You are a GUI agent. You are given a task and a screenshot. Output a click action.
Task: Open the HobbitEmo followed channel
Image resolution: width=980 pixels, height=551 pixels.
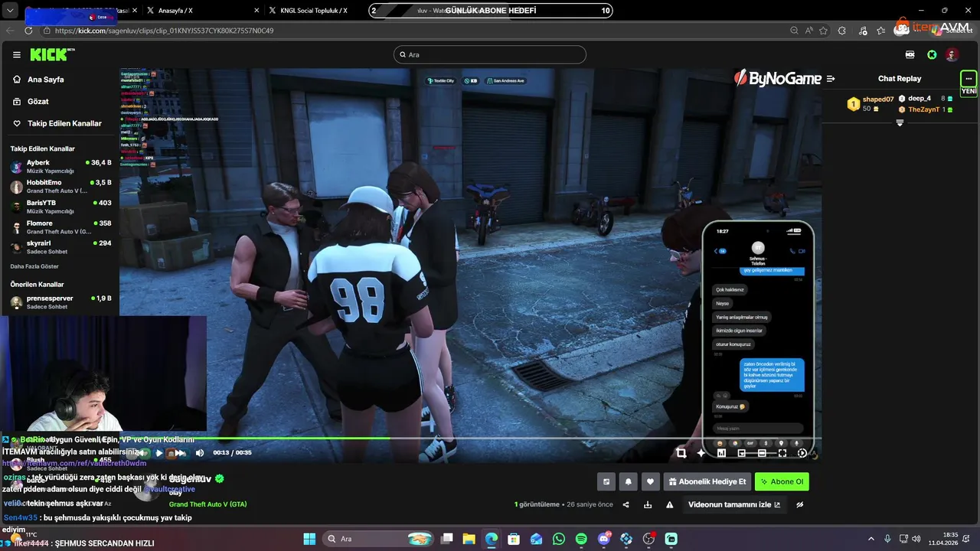pyautogui.click(x=60, y=186)
